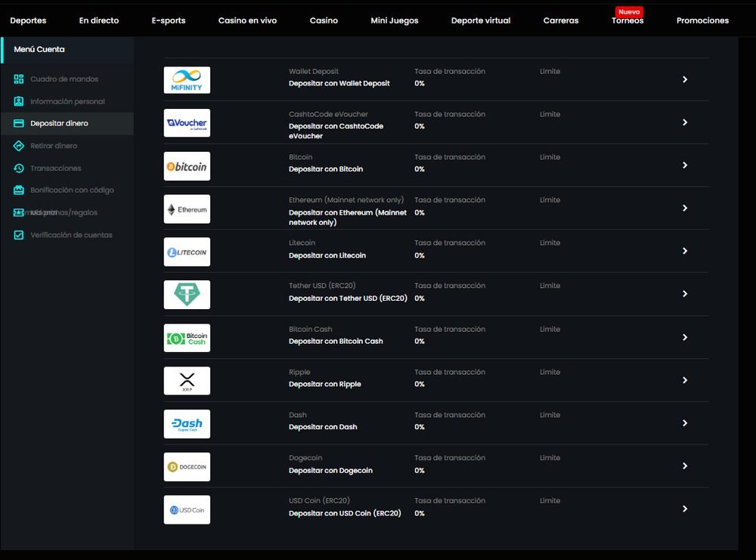Click the Tether USD logo tile
Image resolution: width=756 pixels, height=560 pixels.
187,295
